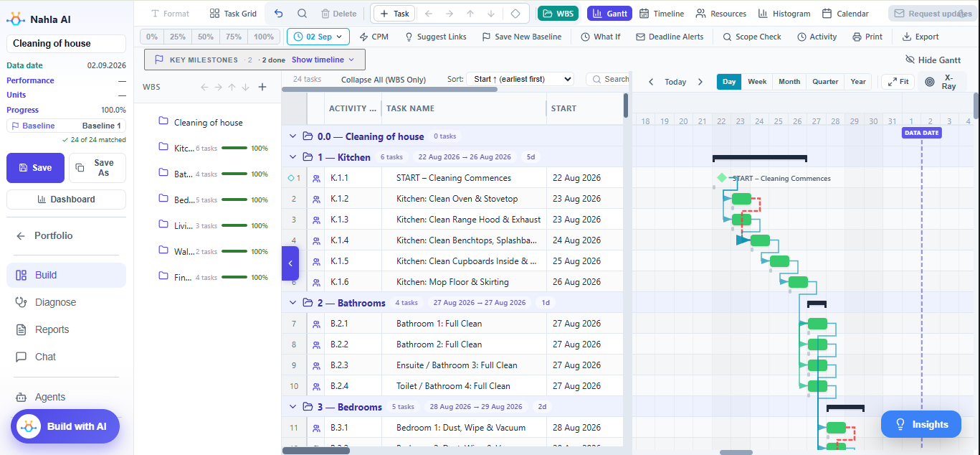This screenshot has height=455, width=980.
Task: Collapse the 3 — Bedrooms group
Action: (x=292, y=407)
